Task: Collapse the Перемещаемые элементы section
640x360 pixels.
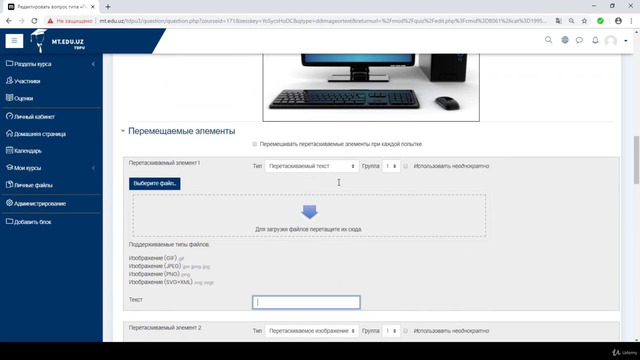Action: coord(123,131)
